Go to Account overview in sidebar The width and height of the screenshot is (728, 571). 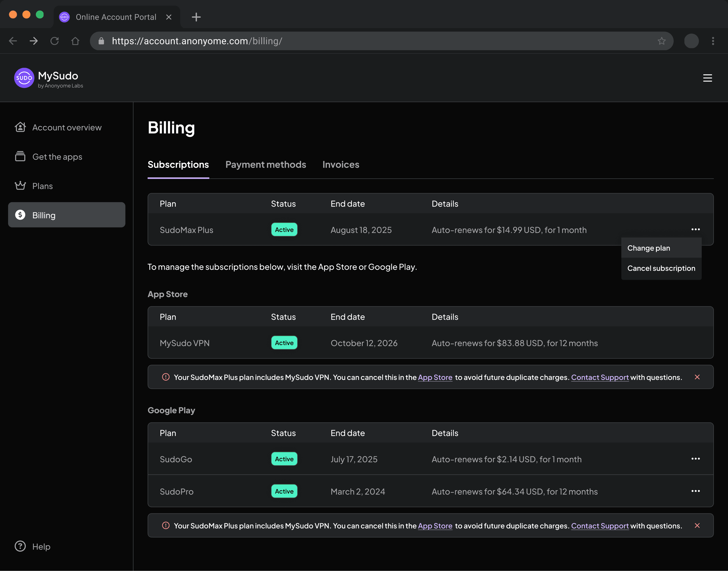(x=66, y=127)
